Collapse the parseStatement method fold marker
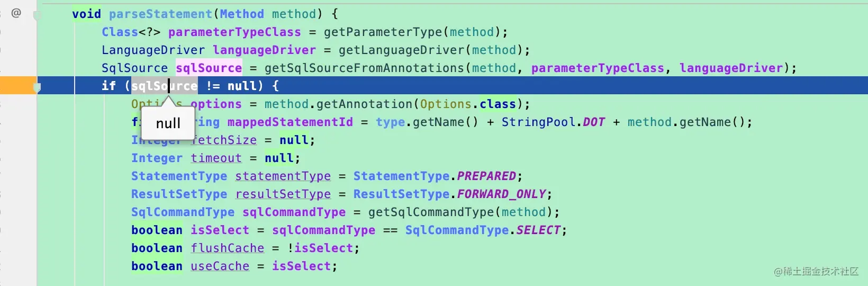 37,16
